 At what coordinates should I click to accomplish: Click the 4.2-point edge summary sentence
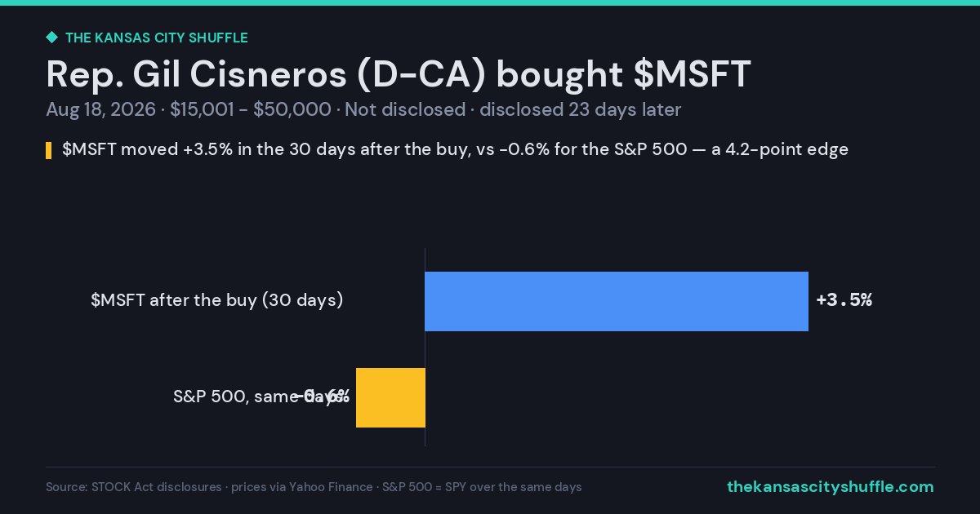[x=455, y=150]
